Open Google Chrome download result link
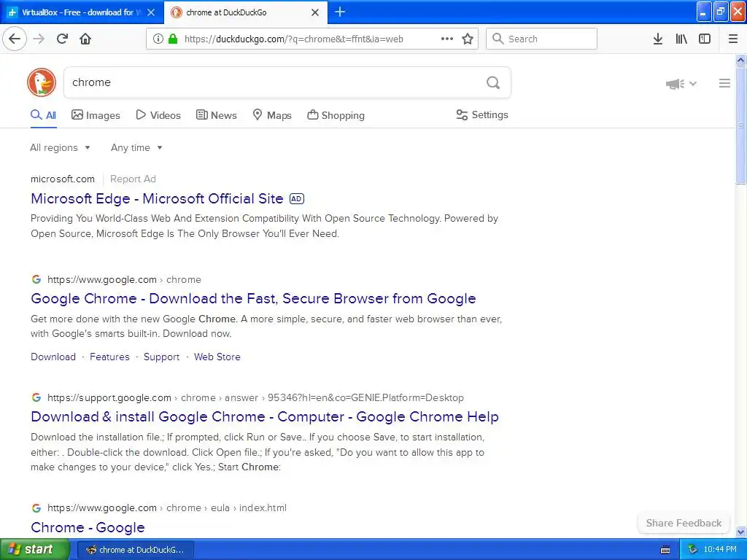The width and height of the screenshot is (747, 560). tap(253, 298)
